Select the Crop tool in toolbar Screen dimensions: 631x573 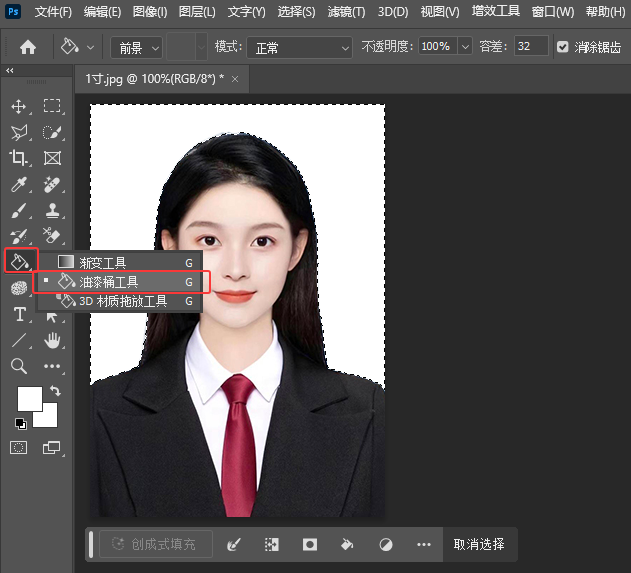tap(19, 158)
